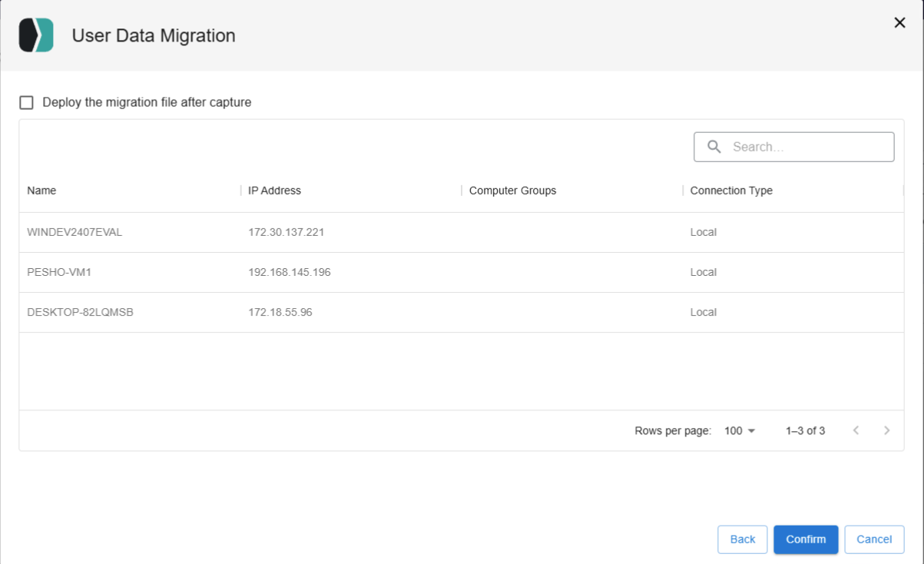Sort by Connection Type column header

(x=731, y=191)
